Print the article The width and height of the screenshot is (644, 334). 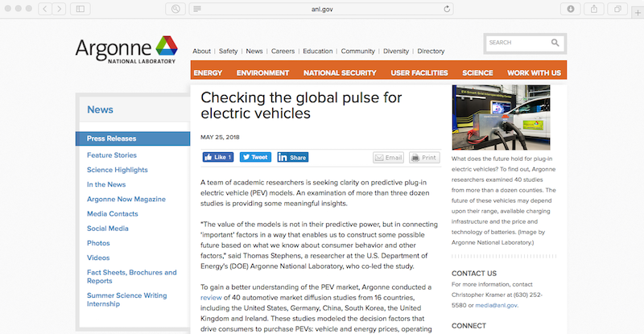coord(424,158)
